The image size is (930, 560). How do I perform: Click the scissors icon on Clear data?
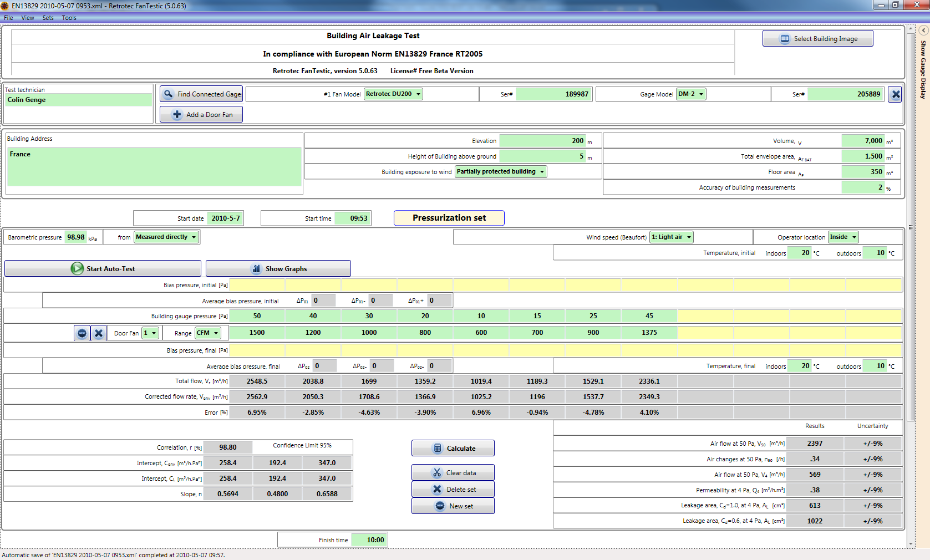click(x=437, y=472)
